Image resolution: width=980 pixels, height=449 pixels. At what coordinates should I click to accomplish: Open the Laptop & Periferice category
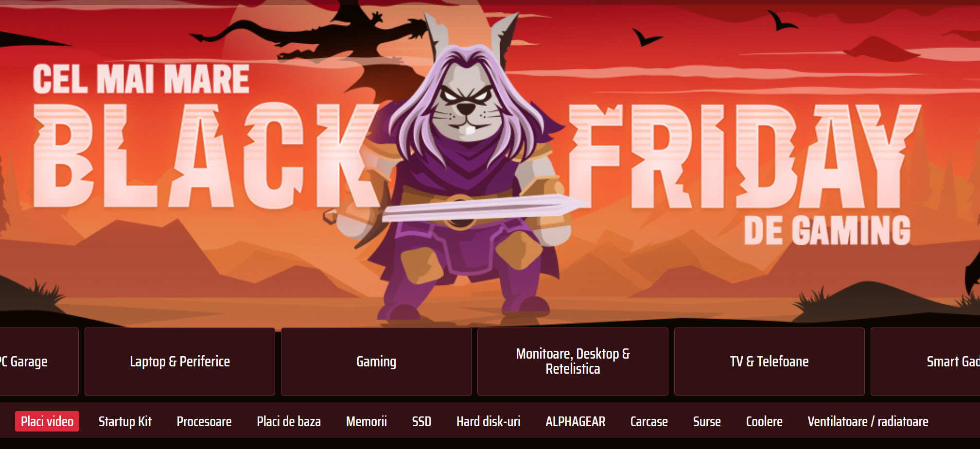[x=180, y=361]
